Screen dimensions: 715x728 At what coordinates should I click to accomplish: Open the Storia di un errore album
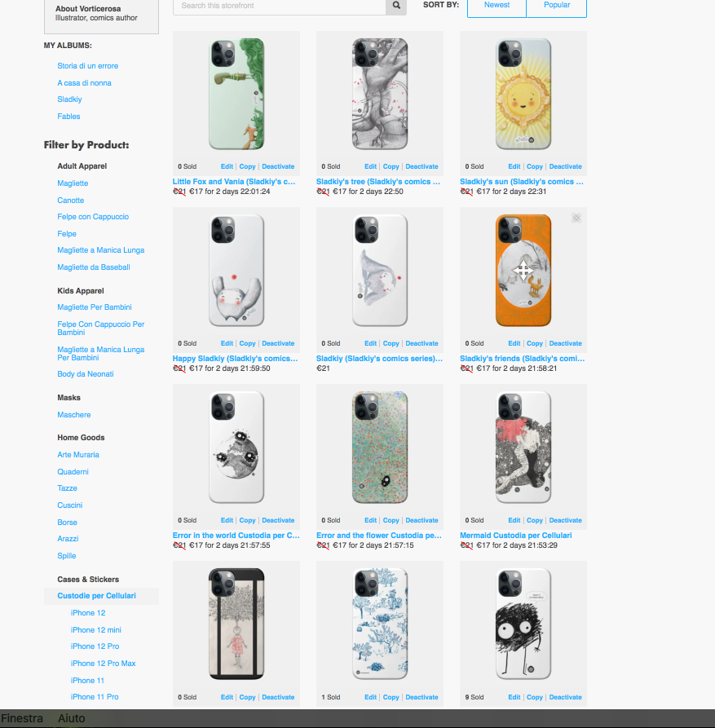tap(88, 66)
